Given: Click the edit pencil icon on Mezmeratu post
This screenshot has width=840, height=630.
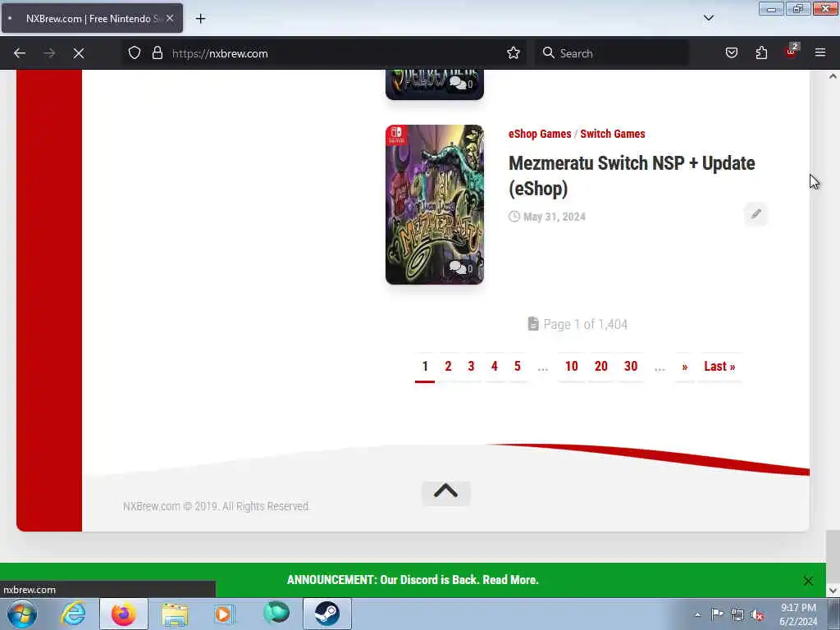Looking at the screenshot, I should [x=756, y=214].
